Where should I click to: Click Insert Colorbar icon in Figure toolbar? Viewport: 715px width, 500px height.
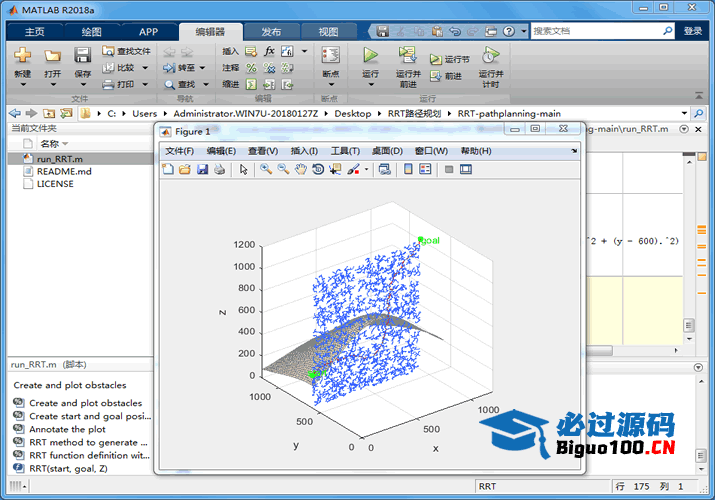408,170
